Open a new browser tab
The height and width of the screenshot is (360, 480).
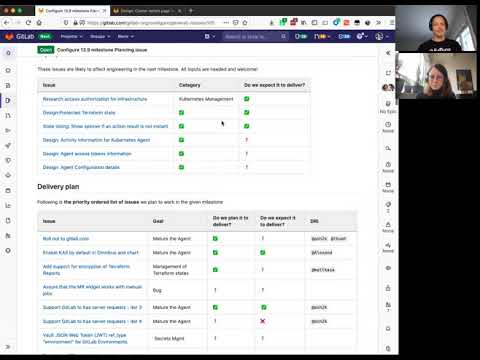(x=191, y=11)
